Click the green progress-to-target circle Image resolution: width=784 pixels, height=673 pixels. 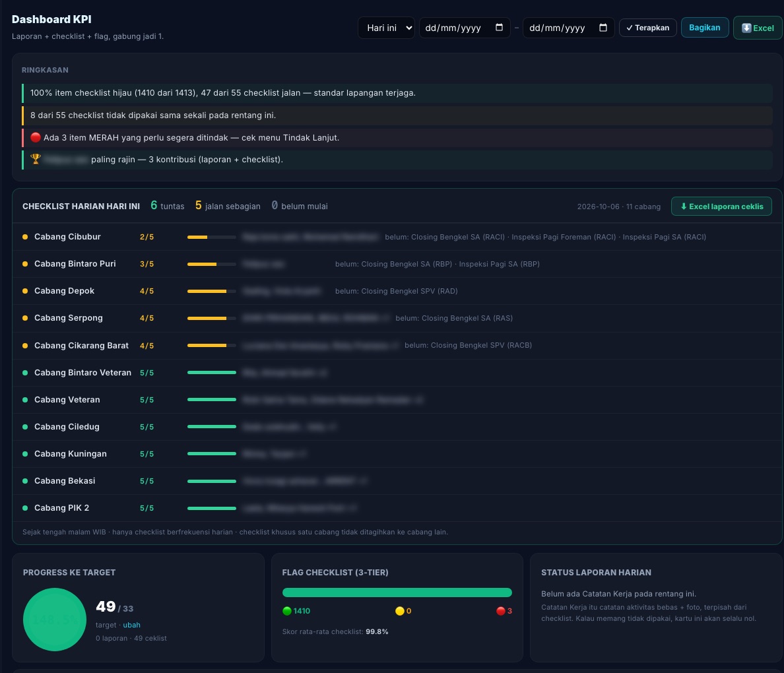pos(55,620)
